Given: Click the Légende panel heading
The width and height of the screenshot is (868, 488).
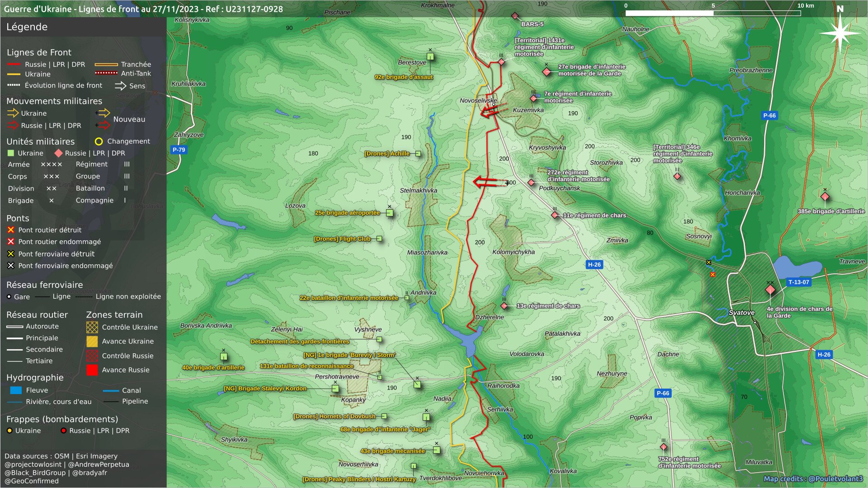Looking at the screenshot, I should coord(27,27).
